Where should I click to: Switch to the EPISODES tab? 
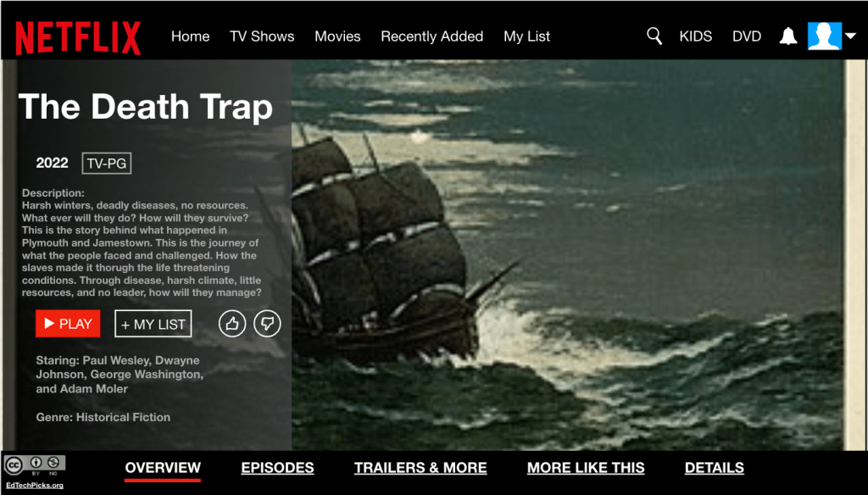[x=277, y=468]
